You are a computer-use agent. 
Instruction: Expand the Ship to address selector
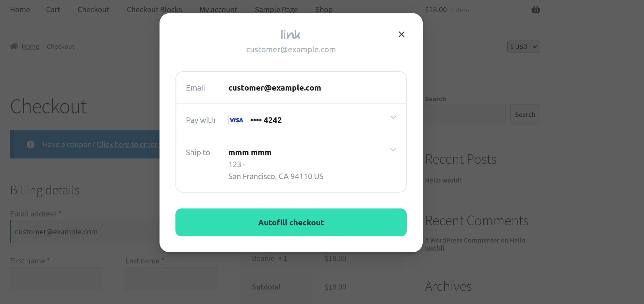point(393,150)
